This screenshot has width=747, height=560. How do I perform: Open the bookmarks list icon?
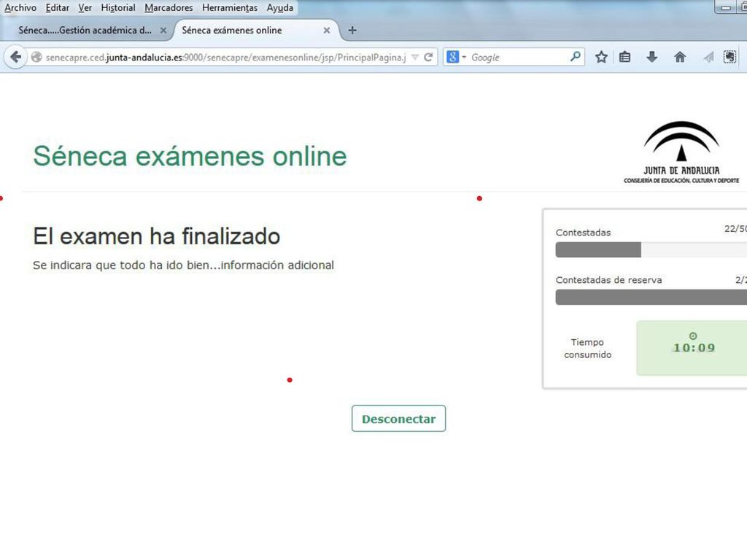(624, 57)
